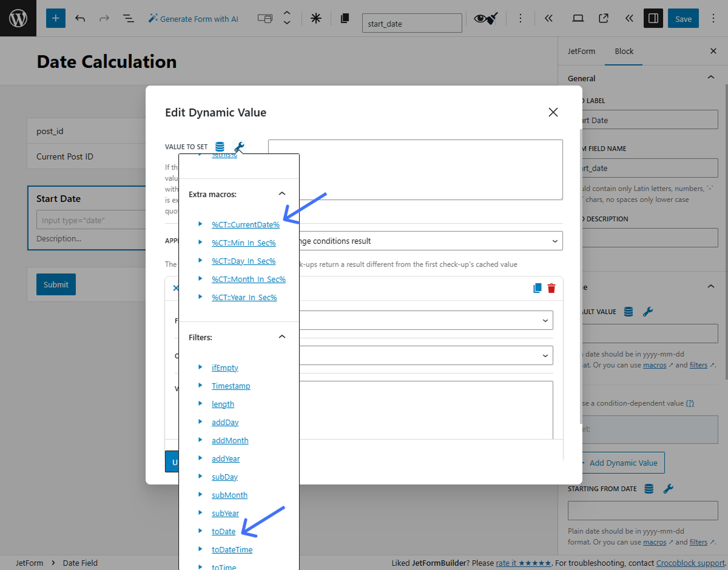This screenshot has width=728, height=570.
Task: Select the database macros icon beside VALUE TO SET
Action: click(x=220, y=146)
